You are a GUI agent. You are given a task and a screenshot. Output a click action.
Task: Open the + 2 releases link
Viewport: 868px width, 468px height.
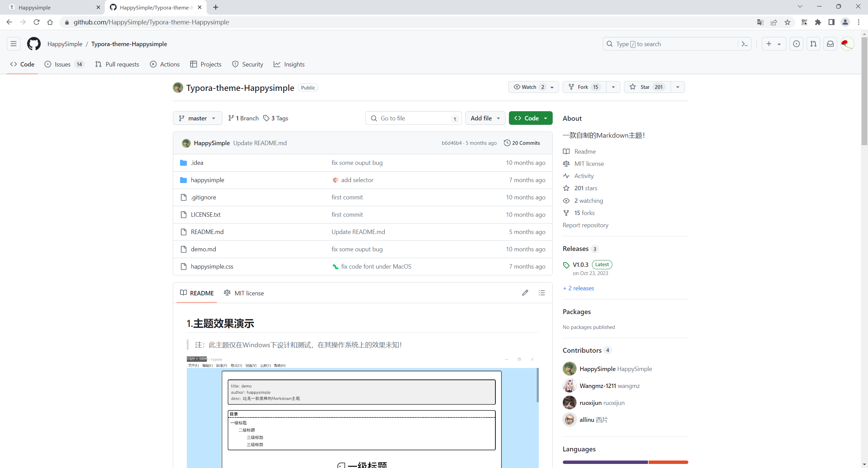click(578, 288)
